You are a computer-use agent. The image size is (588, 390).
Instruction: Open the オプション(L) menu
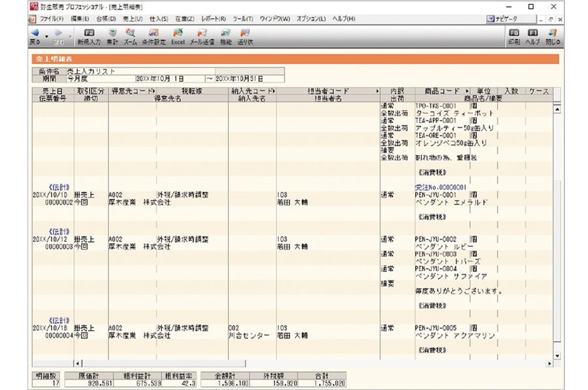point(311,19)
